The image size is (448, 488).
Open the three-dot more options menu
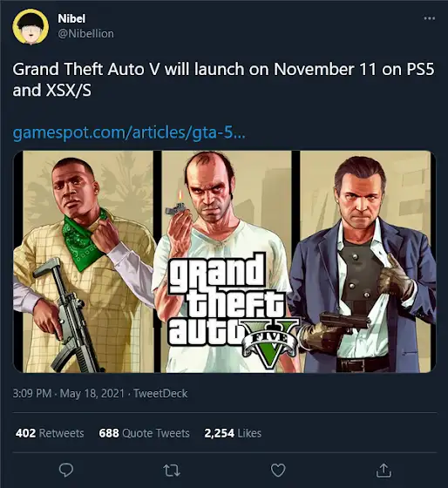pos(430,18)
